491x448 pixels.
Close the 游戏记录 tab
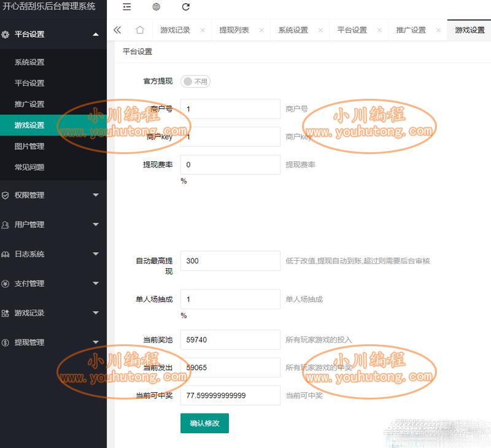pos(203,30)
